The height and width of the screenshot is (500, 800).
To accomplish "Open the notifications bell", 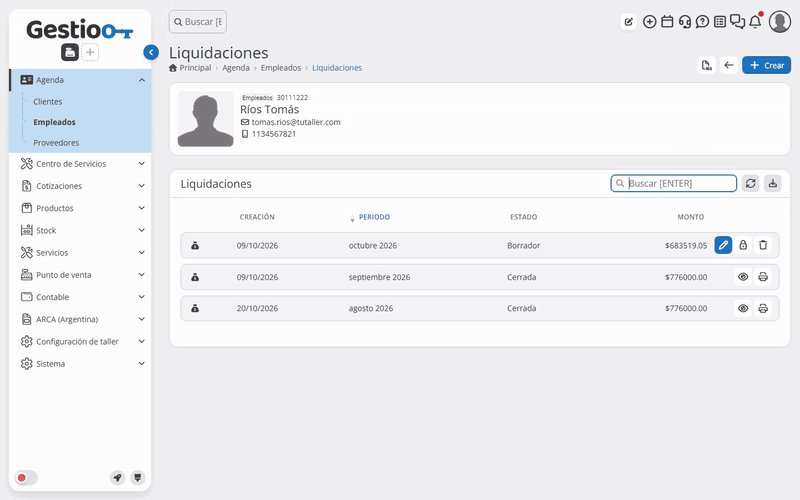I will [x=756, y=21].
